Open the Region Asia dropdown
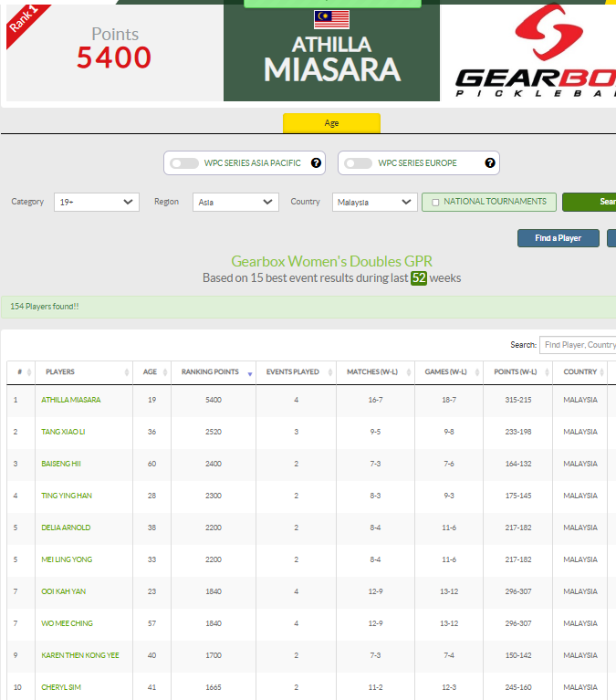The width and height of the screenshot is (616, 700). (x=235, y=203)
